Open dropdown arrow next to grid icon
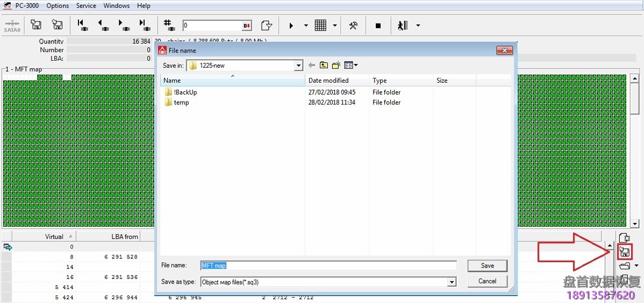The height and width of the screenshot is (303, 644). click(335, 25)
